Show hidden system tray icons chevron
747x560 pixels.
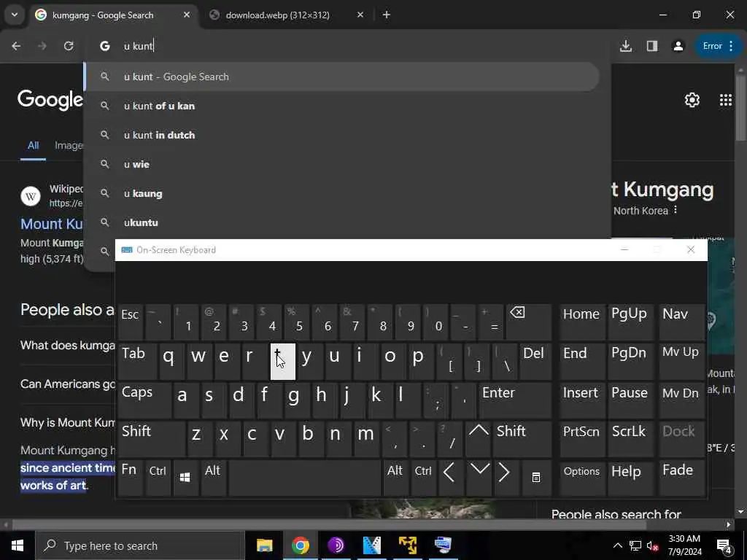[617, 545]
